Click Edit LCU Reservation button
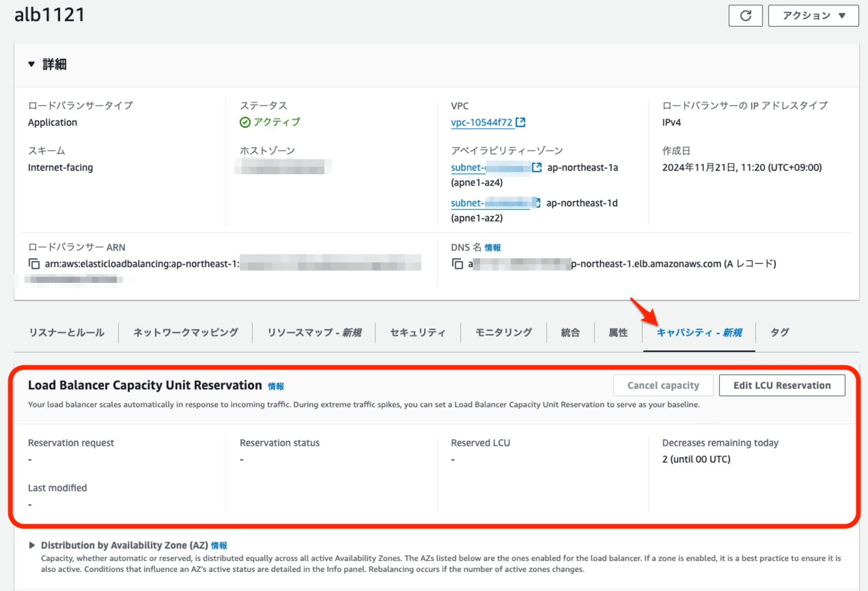 pos(782,386)
